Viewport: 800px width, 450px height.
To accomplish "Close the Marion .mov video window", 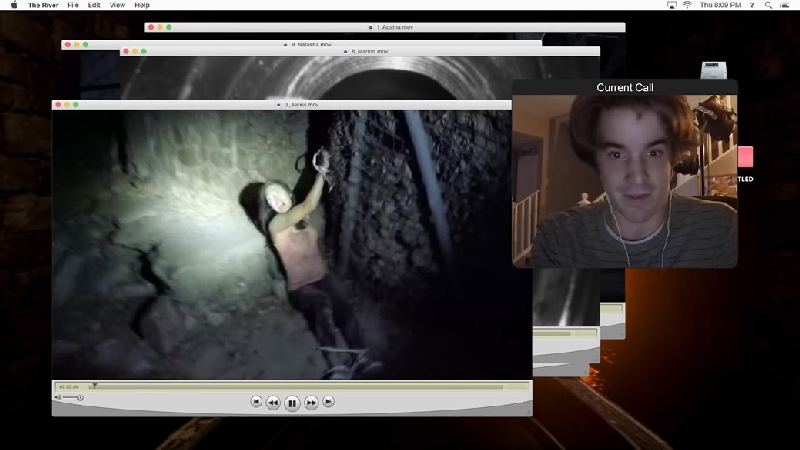I will click(126, 52).
